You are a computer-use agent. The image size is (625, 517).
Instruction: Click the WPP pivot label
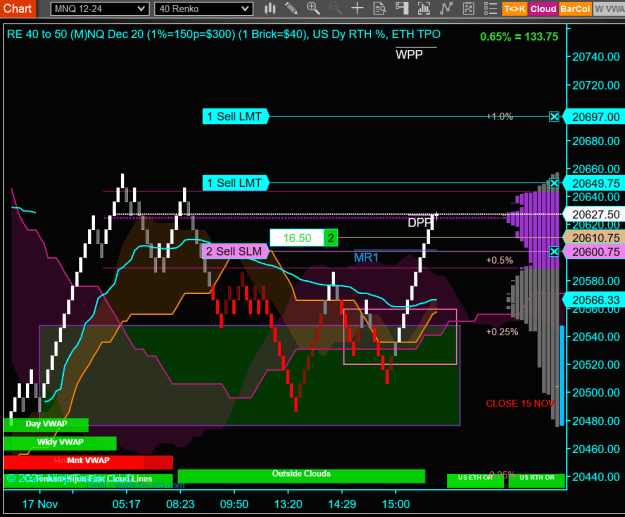click(409, 55)
